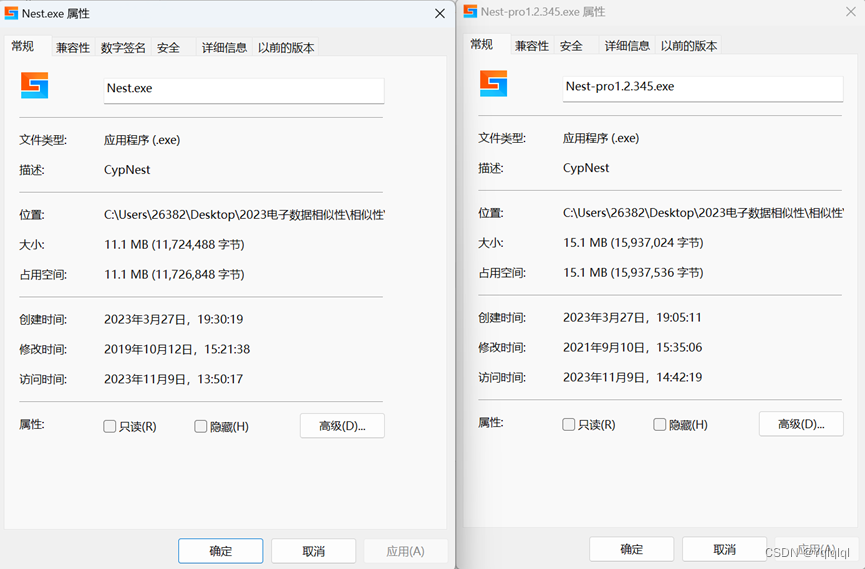Click the 15,937,024 字节 size value

pos(633,243)
